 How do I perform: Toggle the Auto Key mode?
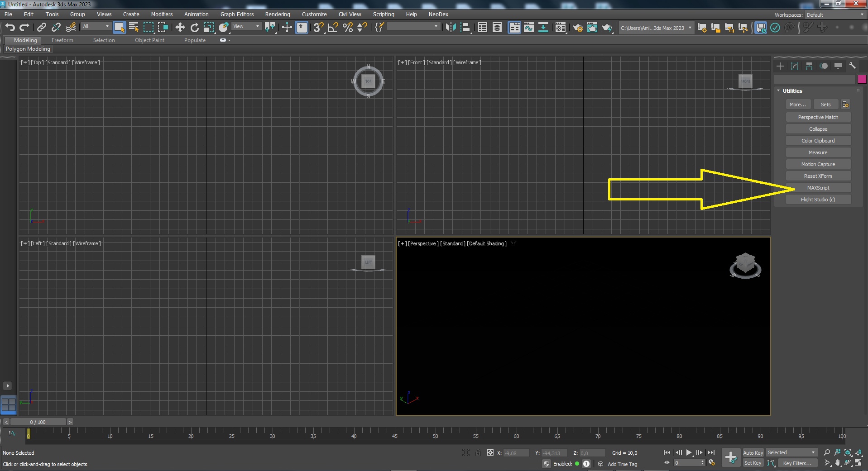tap(753, 452)
